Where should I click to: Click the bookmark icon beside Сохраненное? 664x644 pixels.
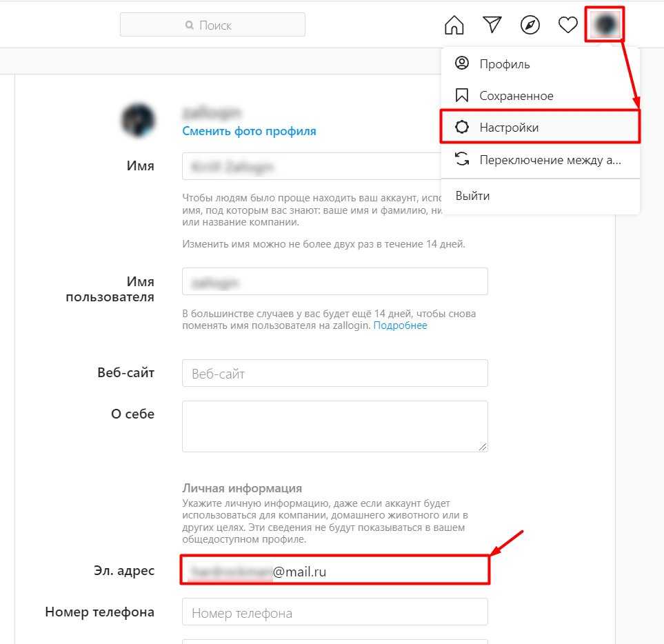[x=461, y=95]
